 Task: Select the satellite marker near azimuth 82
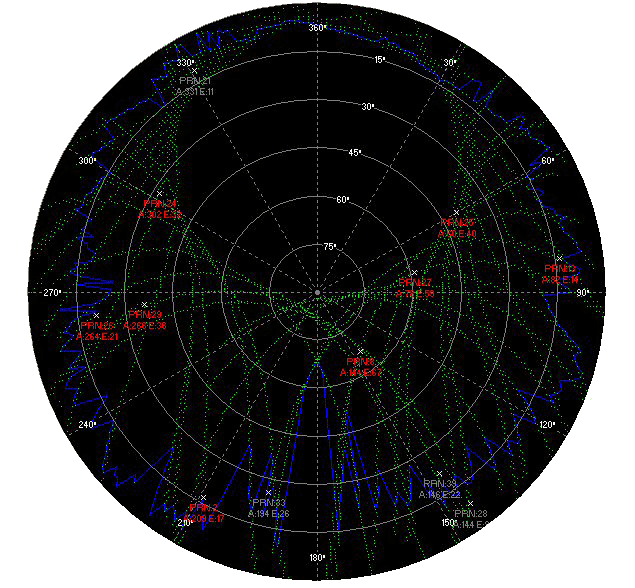click(560, 258)
